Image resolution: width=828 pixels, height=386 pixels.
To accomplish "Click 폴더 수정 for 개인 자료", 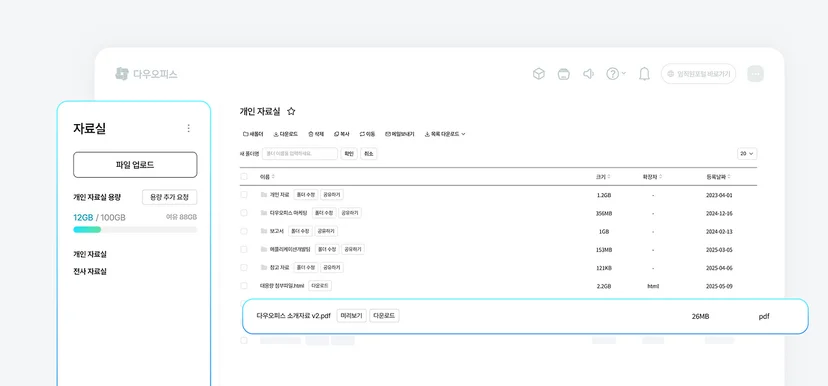I will click(305, 195).
